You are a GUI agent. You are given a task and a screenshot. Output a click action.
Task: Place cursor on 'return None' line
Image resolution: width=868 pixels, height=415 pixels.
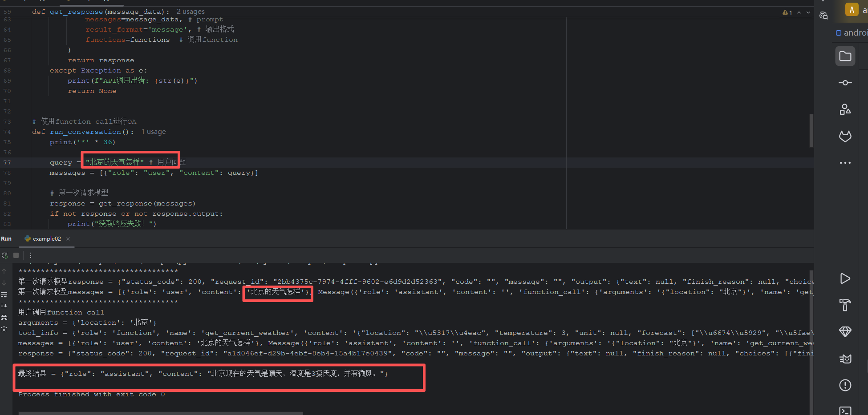(x=92, y=91)
